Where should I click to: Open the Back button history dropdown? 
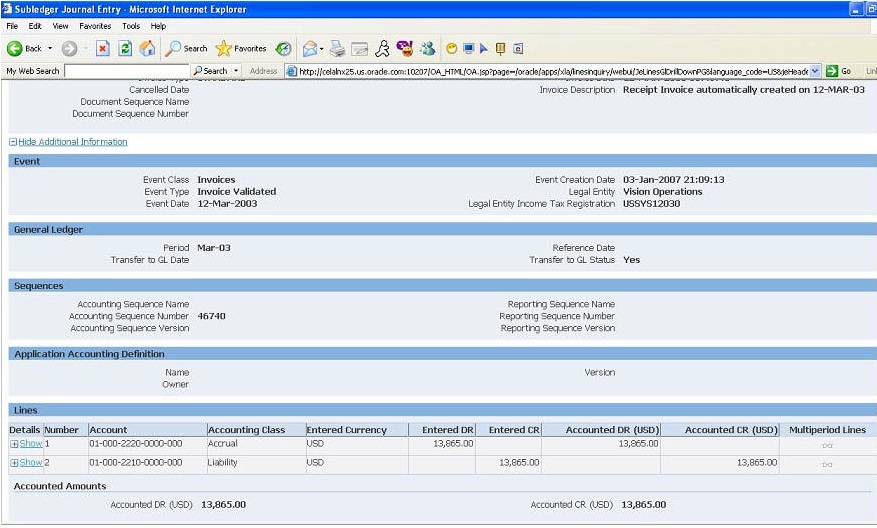tap(50, 49)
